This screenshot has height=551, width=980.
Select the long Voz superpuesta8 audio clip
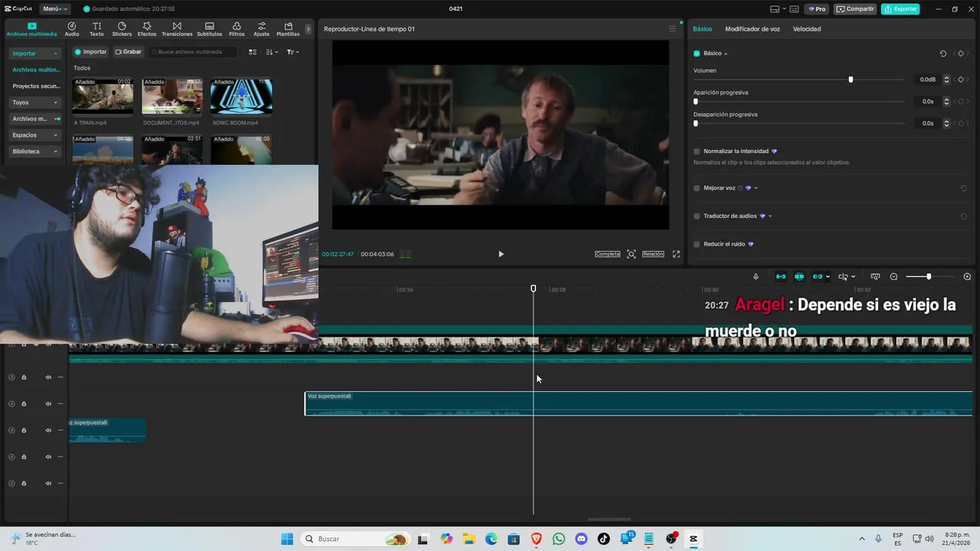(x=639, y=403)
